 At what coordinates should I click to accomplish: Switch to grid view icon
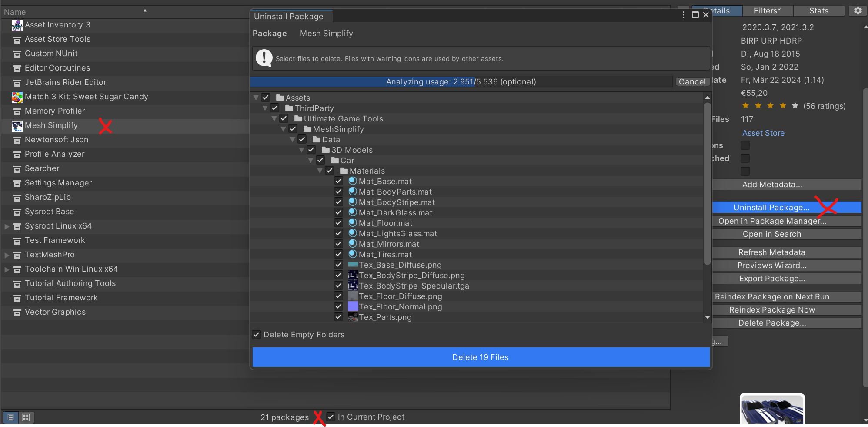26,417
